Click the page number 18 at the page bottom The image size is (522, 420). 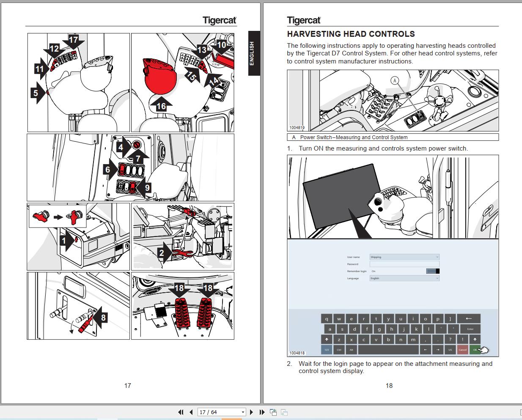[389, 385]
